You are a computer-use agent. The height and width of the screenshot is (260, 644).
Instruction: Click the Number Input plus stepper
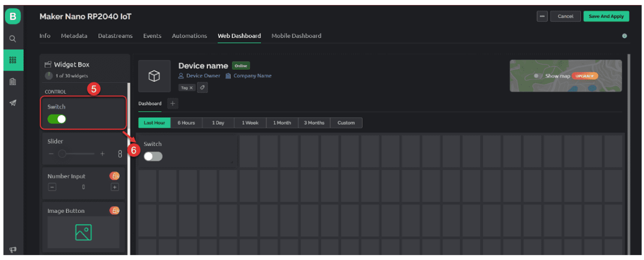[x=114, y=187]
